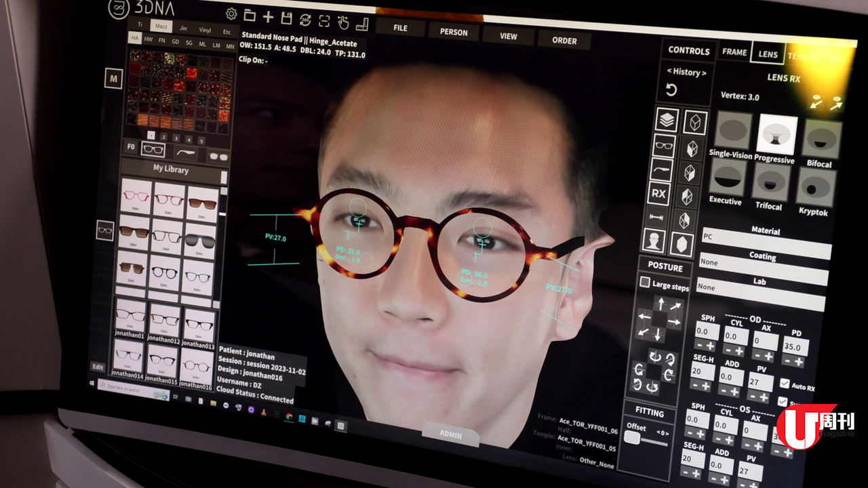The width and height of the screenshot is (868, 488).
Task: Increase OD PV with its plus button
Action: click(x=765, y=396)
